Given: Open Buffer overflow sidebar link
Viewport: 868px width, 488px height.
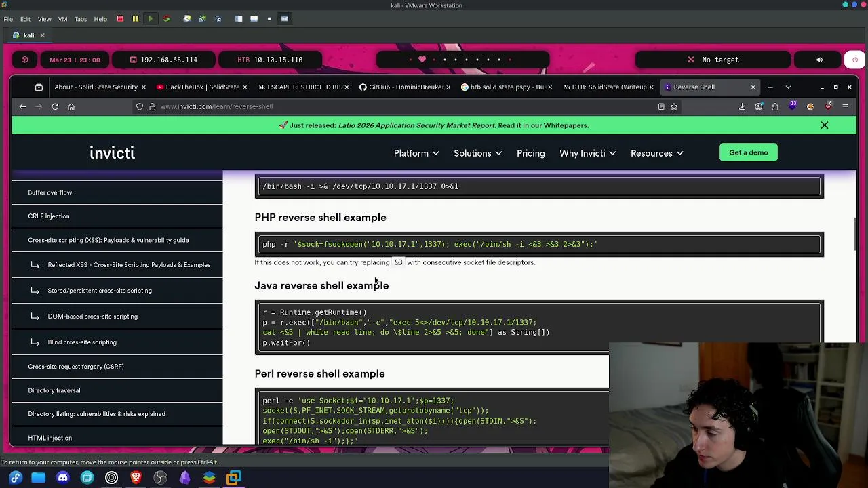Looking at the screenshot, I should (50, 192).
